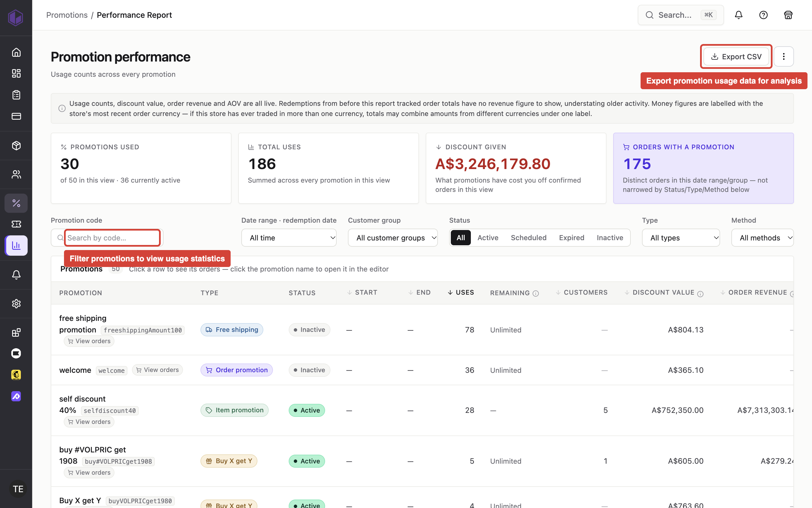The height and width of the screenshot is (508, 812).
Task: Open the apps plugin icon in sidebar
Action: click(x=16, y=333)
